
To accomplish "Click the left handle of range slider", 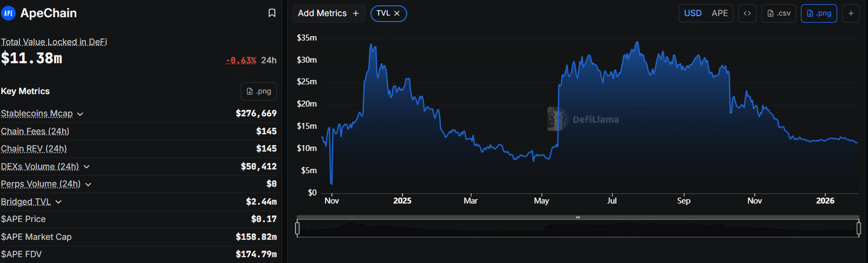I will [297, 228].
